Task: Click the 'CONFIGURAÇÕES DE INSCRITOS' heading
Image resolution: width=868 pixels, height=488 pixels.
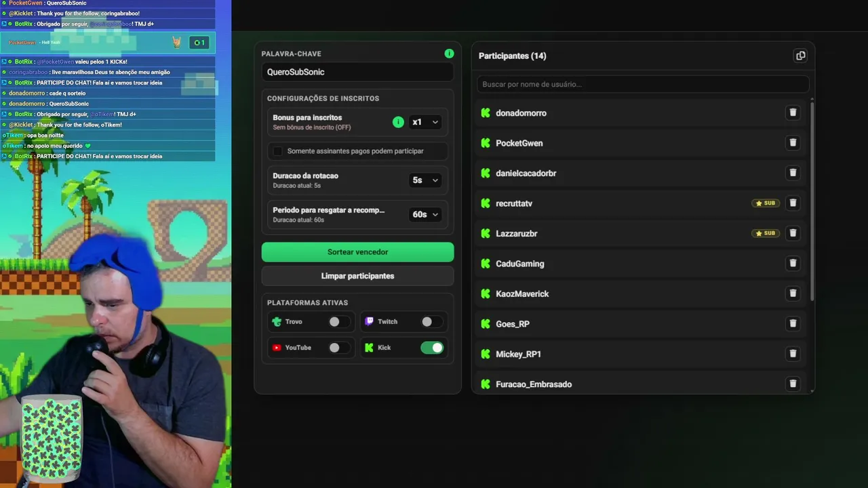Action: click(x=323, y=98)
